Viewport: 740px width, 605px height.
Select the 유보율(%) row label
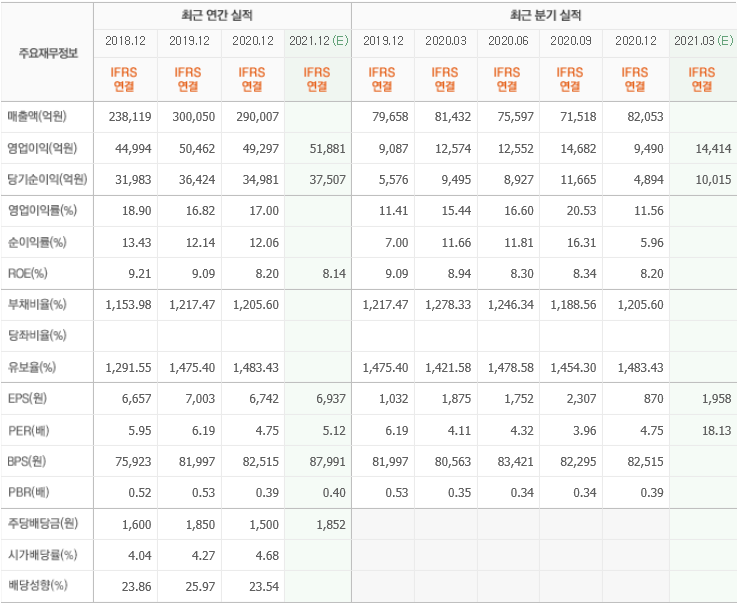32,367
